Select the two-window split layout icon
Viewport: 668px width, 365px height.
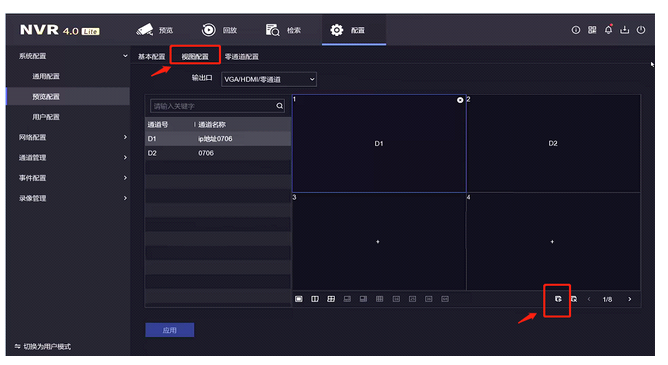click(315, 299)
